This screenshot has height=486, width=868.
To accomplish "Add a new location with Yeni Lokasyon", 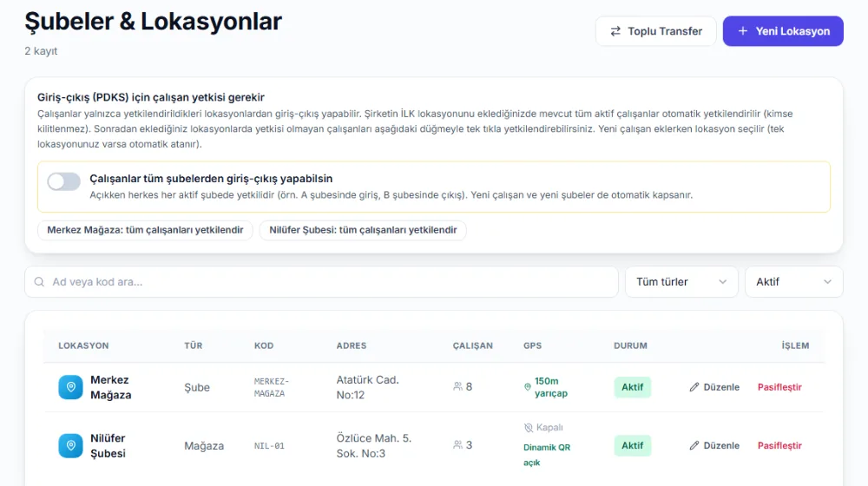I will pyautogui.click(x=783, y=31).
